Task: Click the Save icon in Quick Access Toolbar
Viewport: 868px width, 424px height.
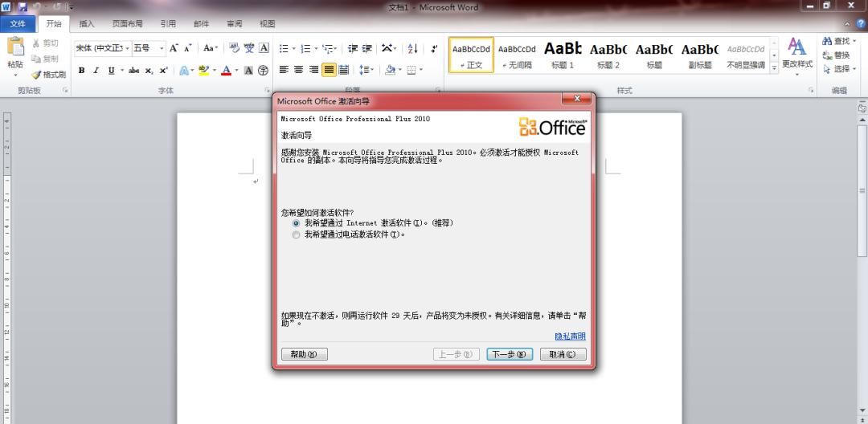Action: (x=23, y=7)
